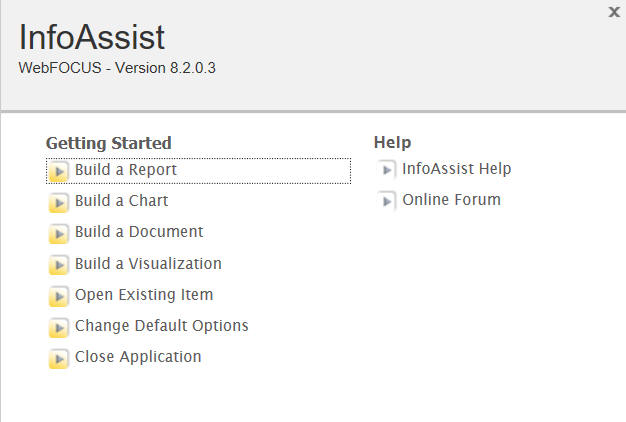The height and width of the screenshot is (422, 626).
Task: Select the Build a Report text link
Action: pos(126,170)
